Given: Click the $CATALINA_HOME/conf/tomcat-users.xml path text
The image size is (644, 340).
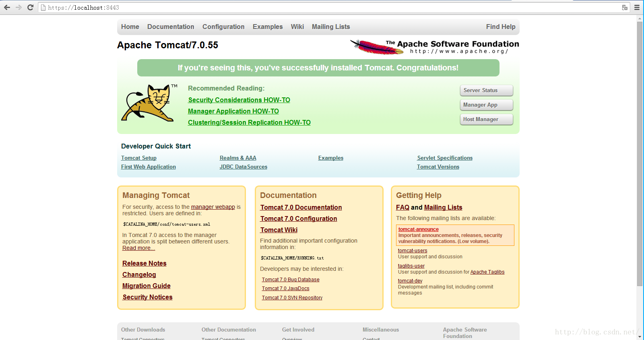Looking at the screenshot, I should click(167, 224).
